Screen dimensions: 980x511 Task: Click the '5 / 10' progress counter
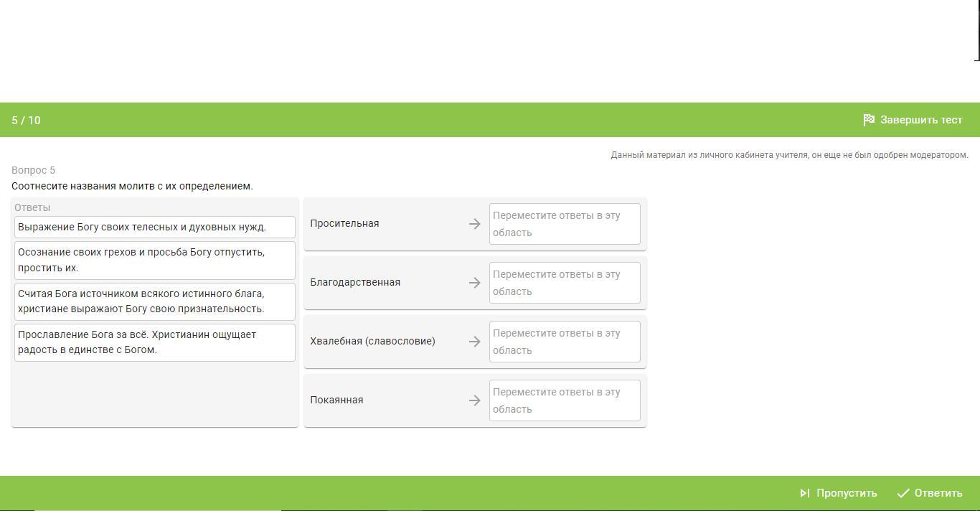pos(26,120)
